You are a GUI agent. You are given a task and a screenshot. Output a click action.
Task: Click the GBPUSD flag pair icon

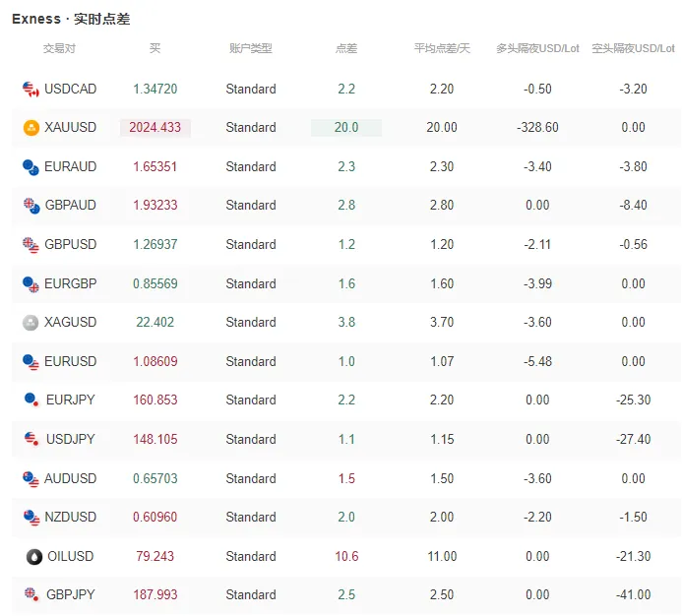[31, 244]
